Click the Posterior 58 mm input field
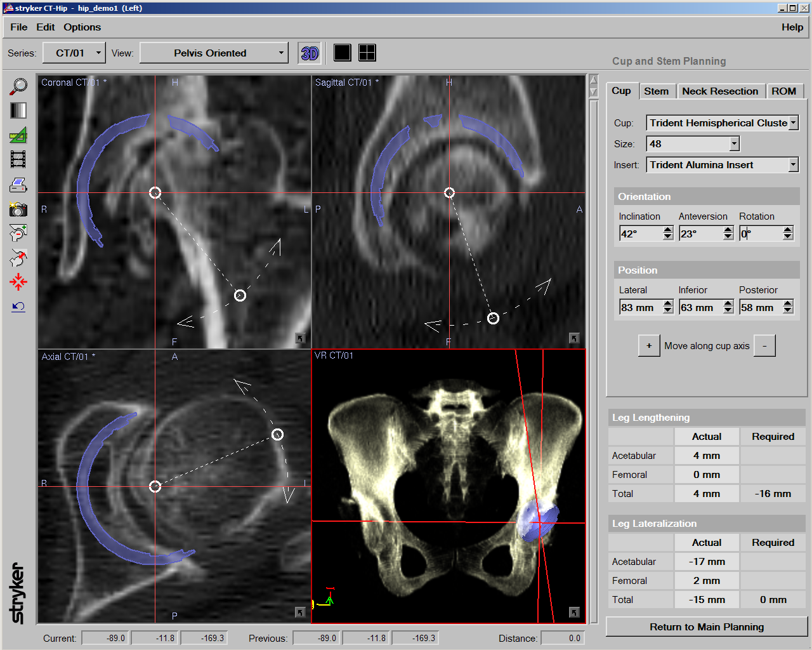The height and width of the screenshot is (650, 812). tap(761, 307)
